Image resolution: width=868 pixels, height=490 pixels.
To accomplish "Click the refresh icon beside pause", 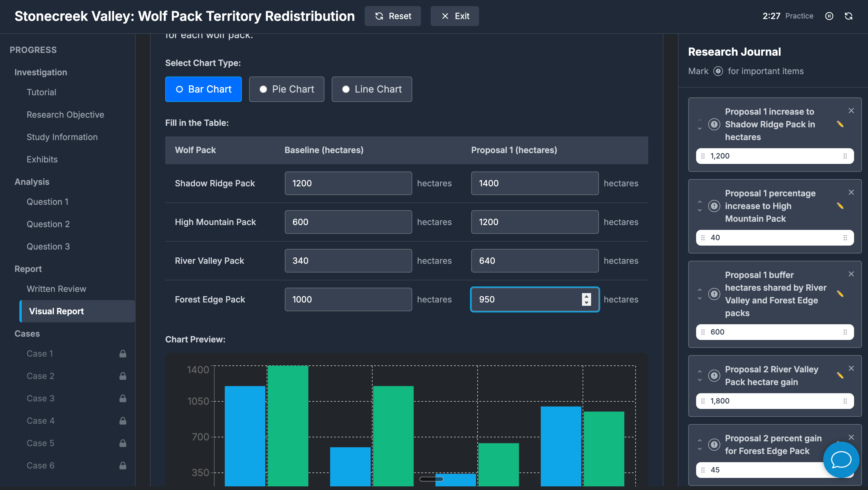I will pyautogui.click(x=848, y=16).
